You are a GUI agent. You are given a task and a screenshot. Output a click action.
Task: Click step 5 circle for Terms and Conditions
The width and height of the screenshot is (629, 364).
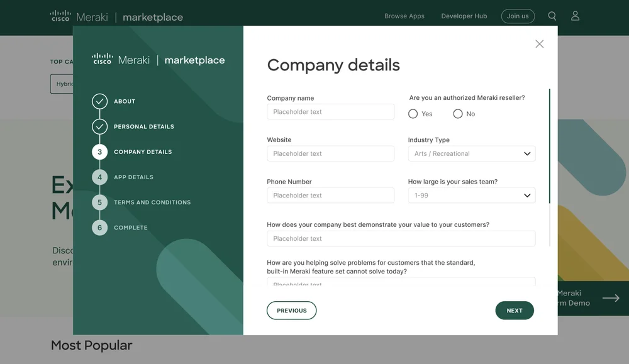(99, 202)
